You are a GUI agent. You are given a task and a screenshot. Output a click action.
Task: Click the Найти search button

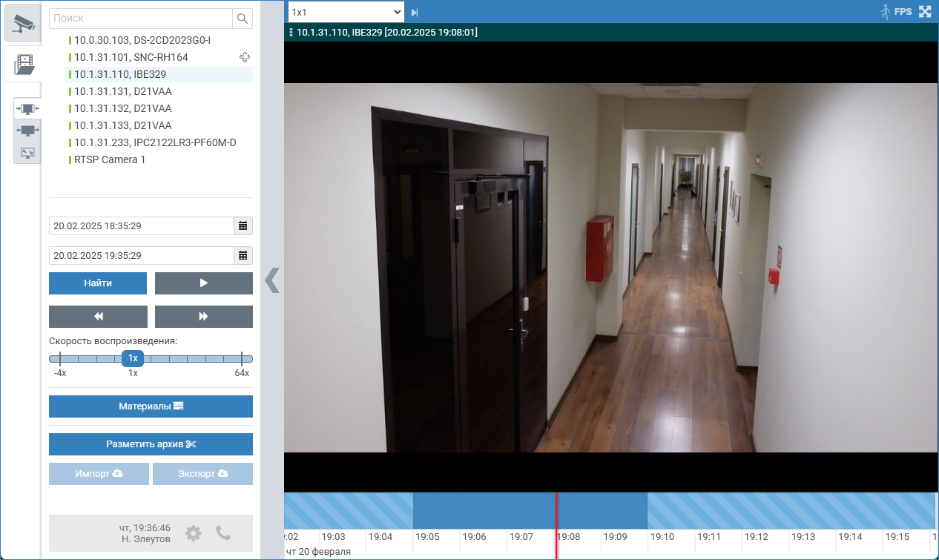point(98,283)
